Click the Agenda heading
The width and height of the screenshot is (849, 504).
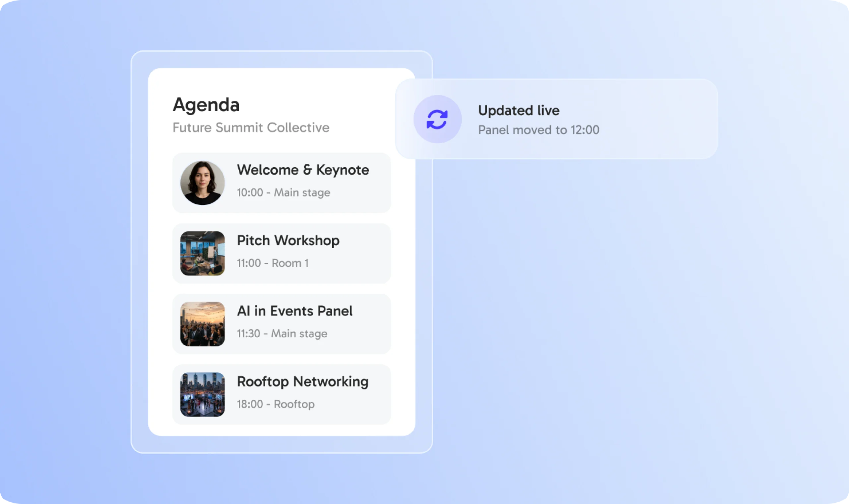pos(206,105)
